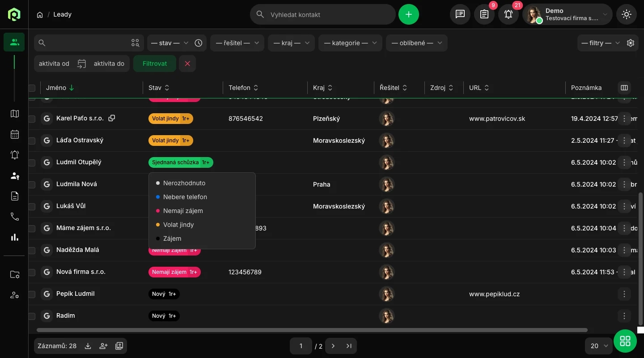Select all rows with header checkbox
The width and height of the screenshot is (644, 358).
click(x=32, y=88)
